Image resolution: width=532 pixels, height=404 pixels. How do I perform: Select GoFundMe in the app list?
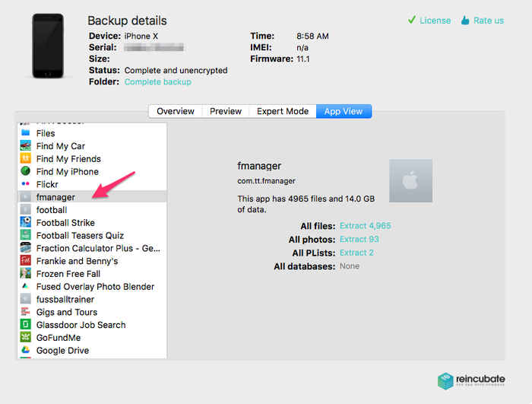92,338
